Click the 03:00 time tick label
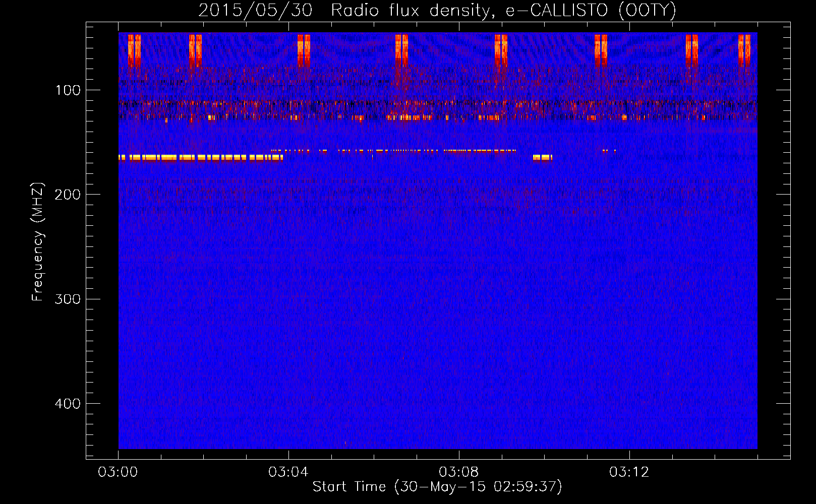Viewport: 816px width, 504px height. [x=118, y=472]
